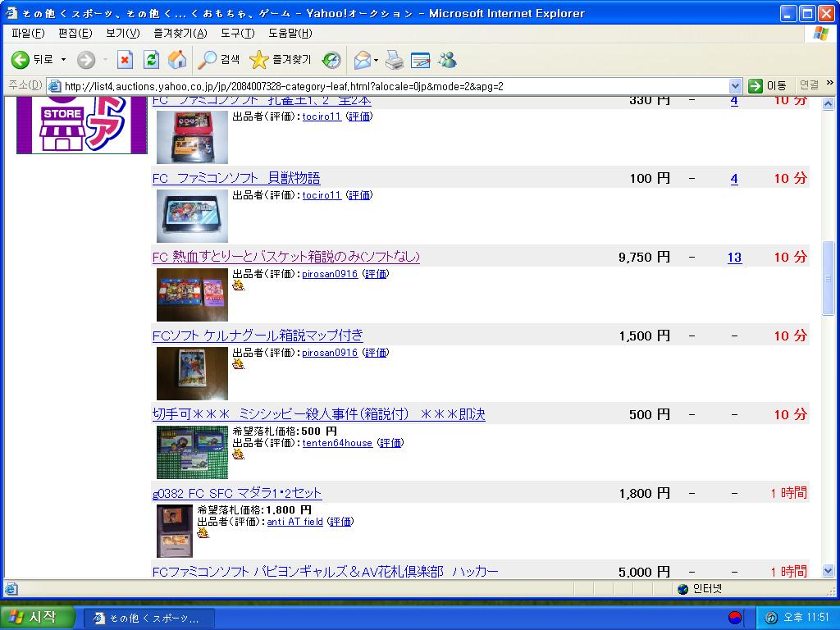Image resolution: width=840 pixels, height=630 pixels.
Task: Click the 이동 (Go) button
Action: (768, 85)
